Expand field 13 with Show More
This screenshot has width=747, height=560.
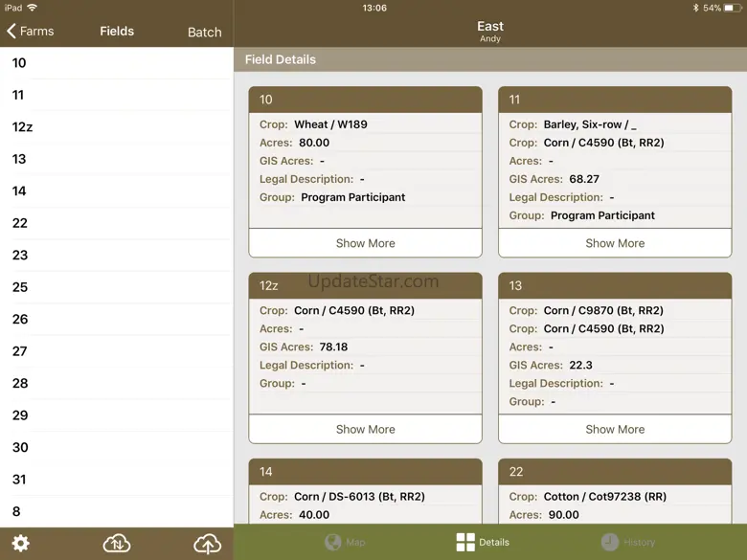(614, 429)
